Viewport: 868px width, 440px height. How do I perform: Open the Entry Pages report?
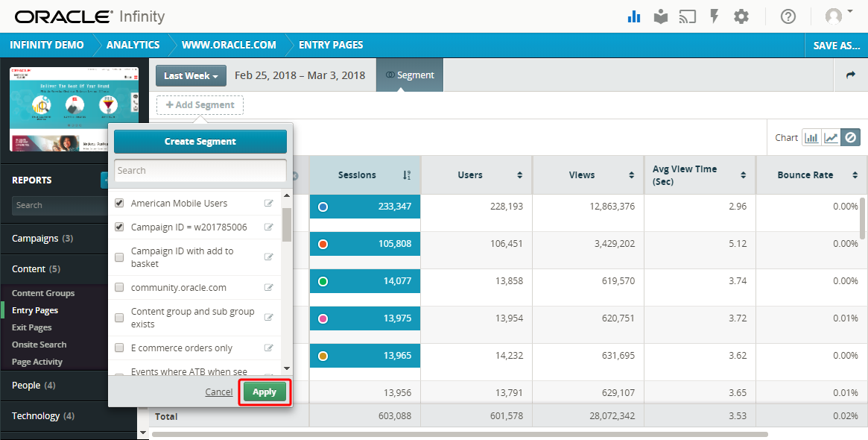tap(35, 310)
